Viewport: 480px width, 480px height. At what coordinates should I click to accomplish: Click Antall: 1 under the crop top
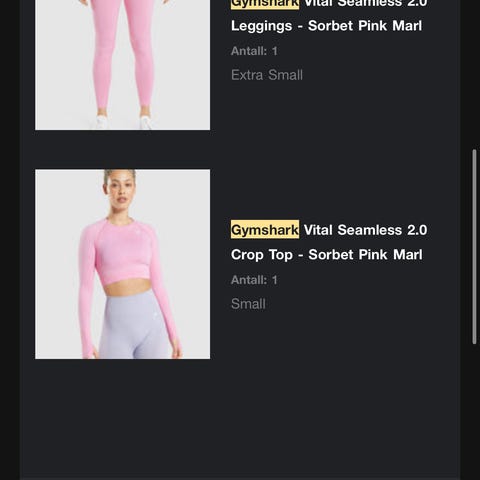[x=254, y=280]
